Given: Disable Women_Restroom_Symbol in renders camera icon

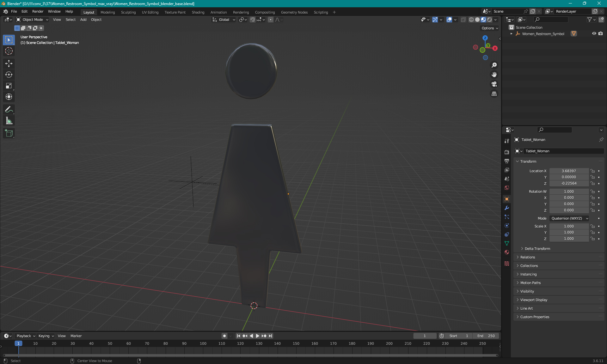Looking at the screenshot, I should [601, 33].
